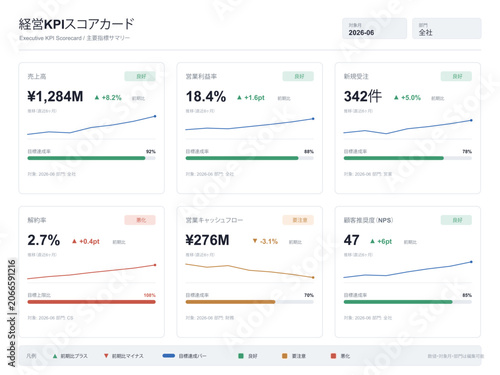Viewport: 500px width, 375px height.
Task: Click the 92% label on 売上高
Action: [x=151, y=151]
